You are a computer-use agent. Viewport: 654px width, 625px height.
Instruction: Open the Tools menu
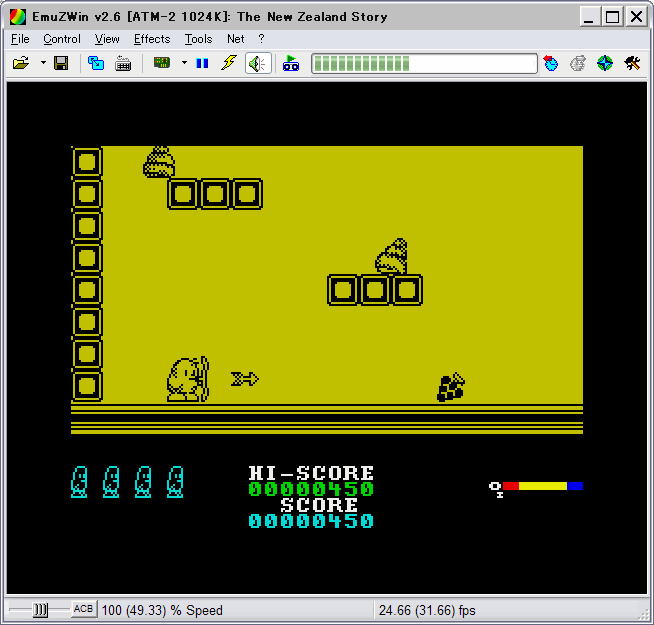[198, 39]
